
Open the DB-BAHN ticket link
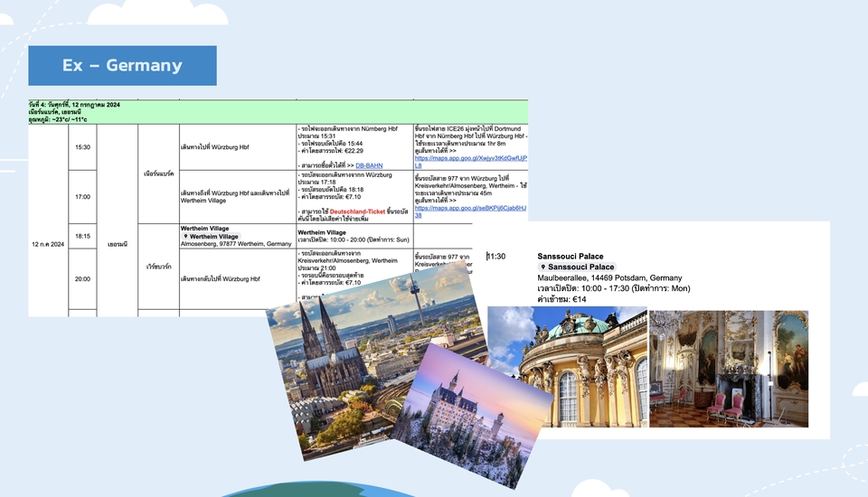[x=369, y=165]
